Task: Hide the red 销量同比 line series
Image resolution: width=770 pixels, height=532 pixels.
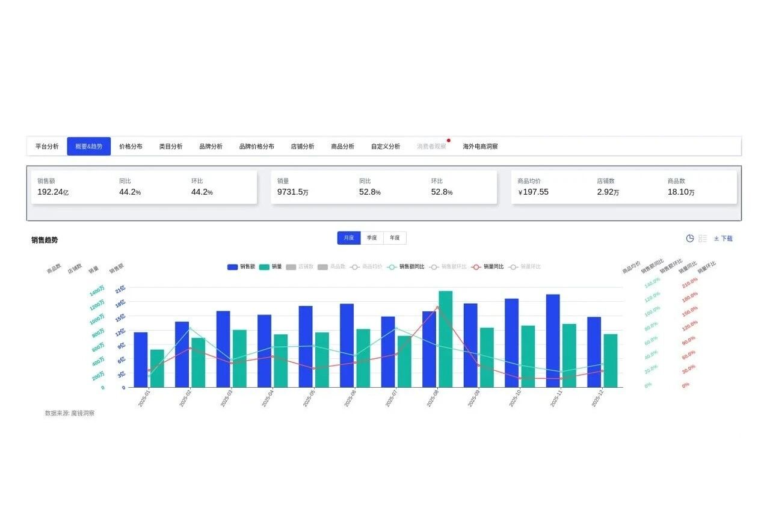Action: pyautogui.click(x=487, y=267)
